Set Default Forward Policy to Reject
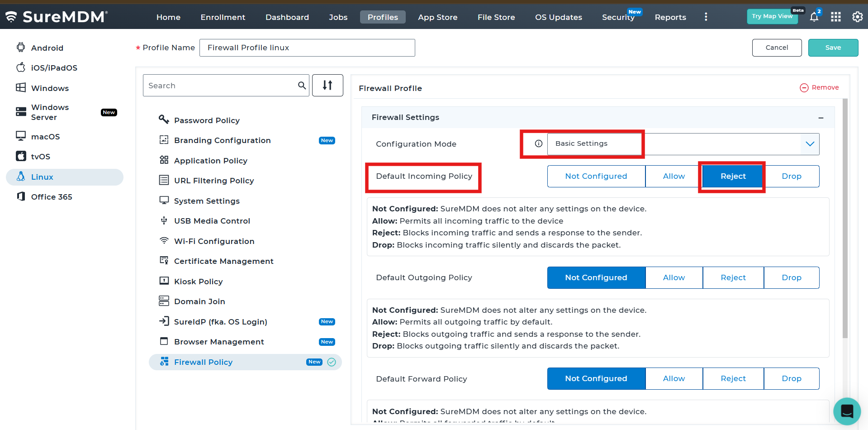Image resolution: width=868 pixels, height=430 pixels. [x=733, y=378]
